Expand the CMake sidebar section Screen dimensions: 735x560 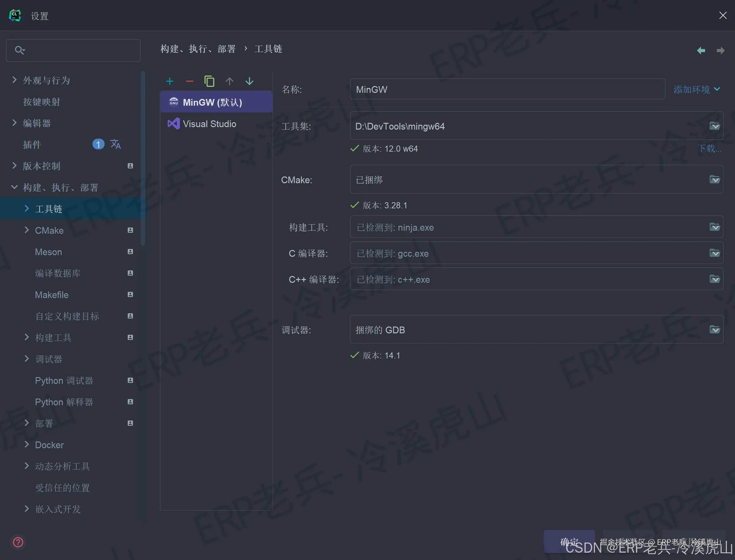27,230
